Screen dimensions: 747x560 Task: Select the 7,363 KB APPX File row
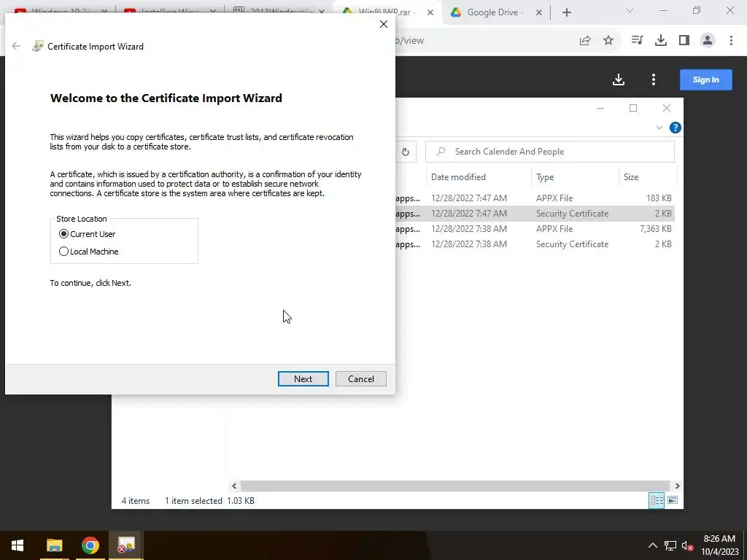tap(535, 228)
